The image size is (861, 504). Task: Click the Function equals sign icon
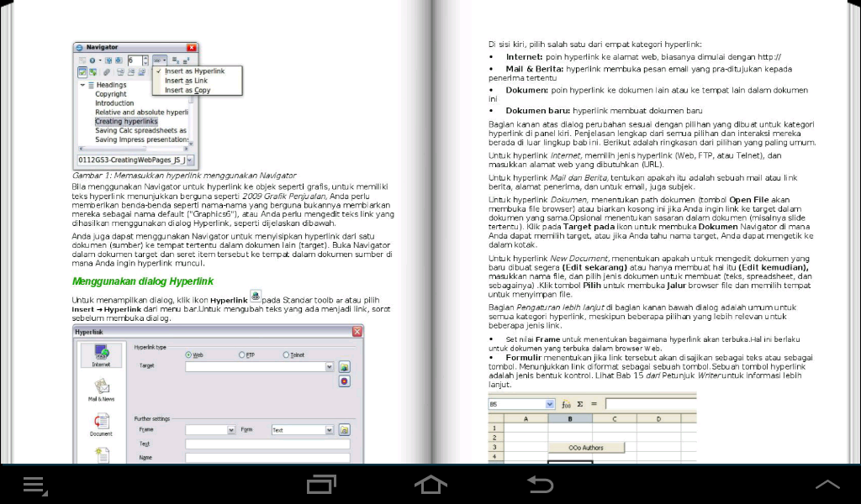(x=594, y=404)
